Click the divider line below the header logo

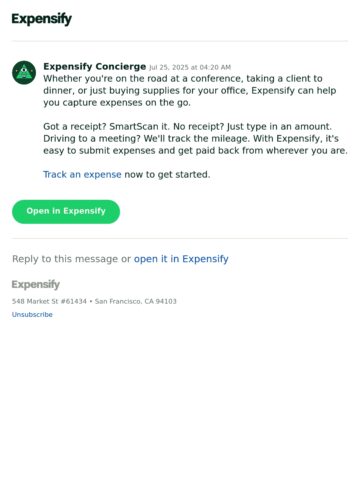tap(180, 41)
